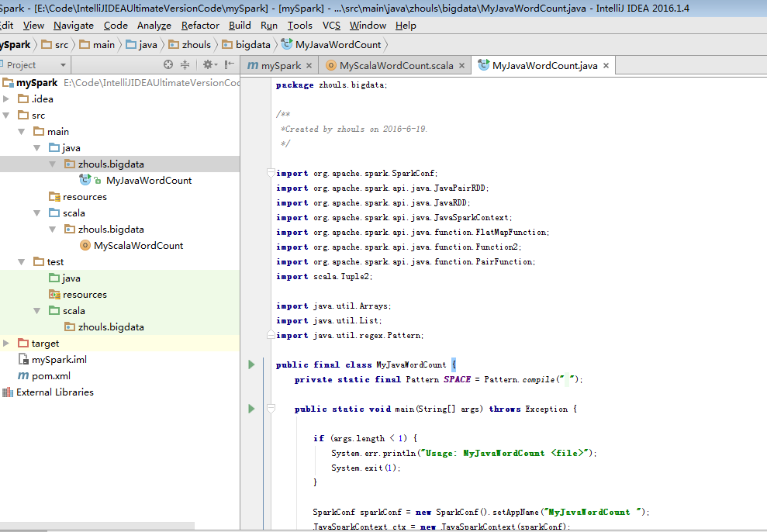Switch to the mySpark pom tab
Viewport: 767px width, 532px height.
coord(281,65)
